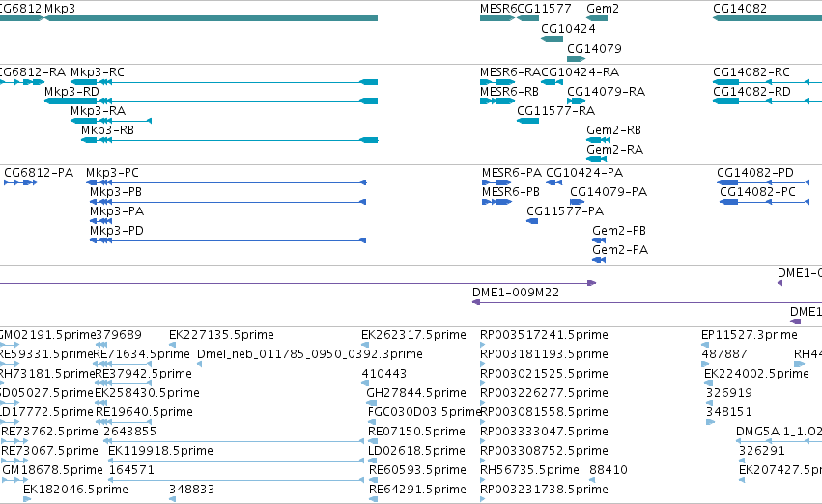The height and width of the screenshot is (504, 822).
Task: Open transcript CG14079-RA
Action: pos(576,101)
